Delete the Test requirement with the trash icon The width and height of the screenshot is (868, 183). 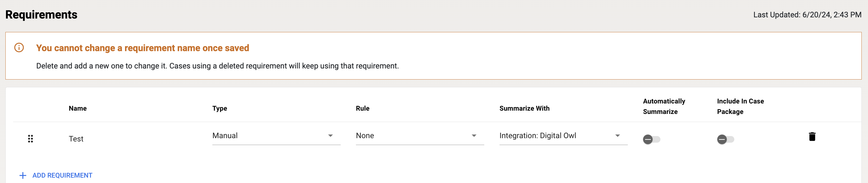(x=812, y=136)
